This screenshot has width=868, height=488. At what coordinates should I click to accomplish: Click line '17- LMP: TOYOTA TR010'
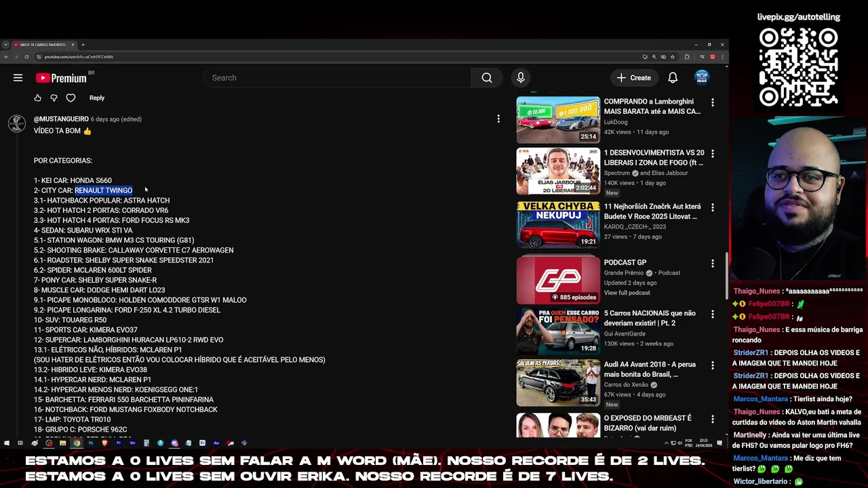[x=72, y=420]
